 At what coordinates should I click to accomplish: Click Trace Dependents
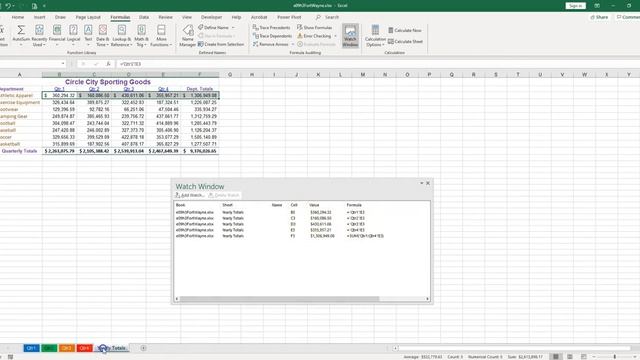coord(272,36)
